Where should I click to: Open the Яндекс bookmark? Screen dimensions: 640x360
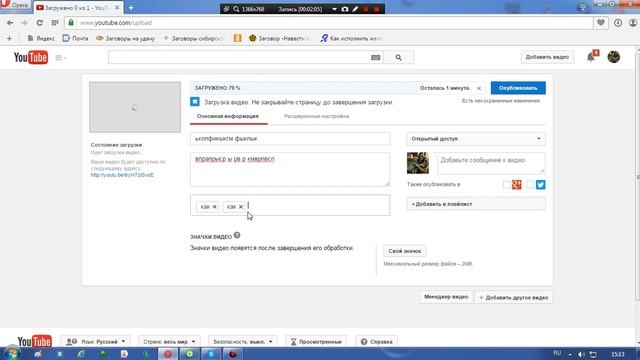pos(41,38)
